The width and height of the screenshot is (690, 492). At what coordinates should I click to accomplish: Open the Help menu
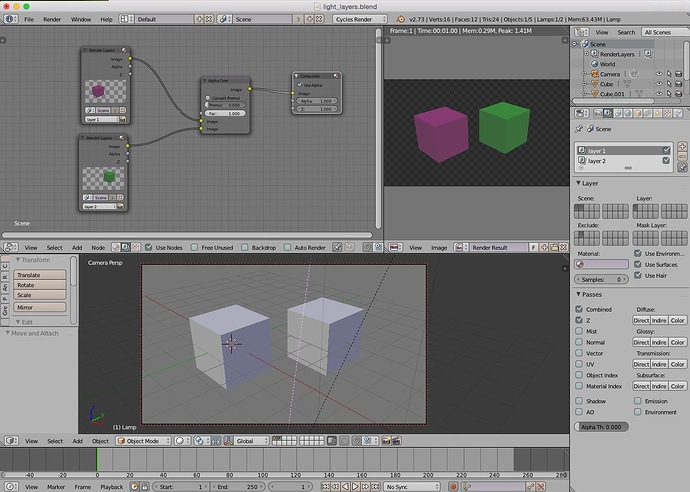(106, 19)
